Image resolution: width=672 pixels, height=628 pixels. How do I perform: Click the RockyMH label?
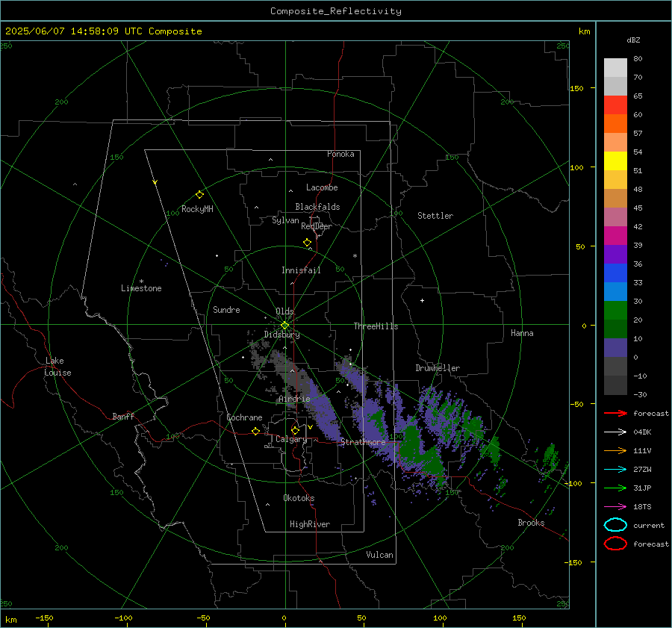pos(197,209)
